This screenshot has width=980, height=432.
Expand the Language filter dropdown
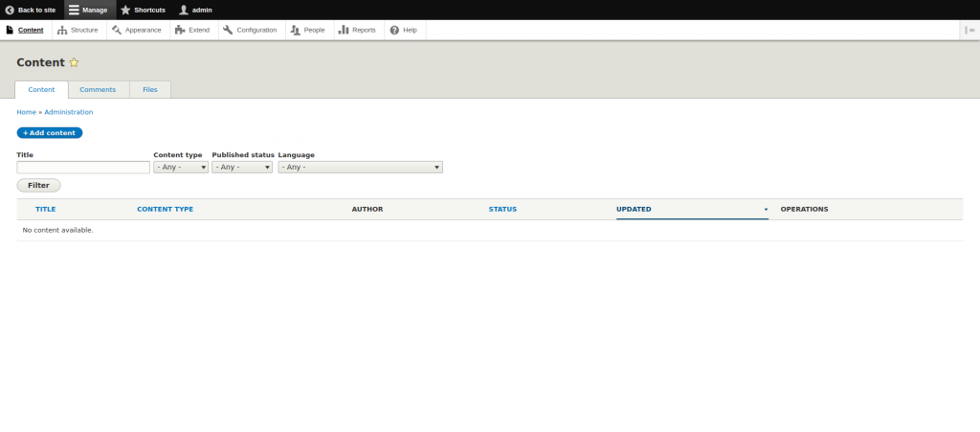click(x=360, y=167)
